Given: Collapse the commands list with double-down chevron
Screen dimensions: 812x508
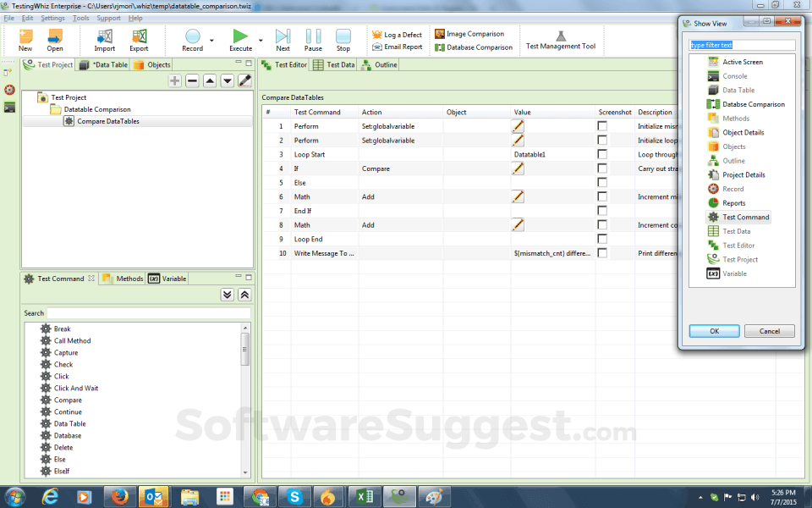Looking at the screenshot, I should [x=227, y=294].
